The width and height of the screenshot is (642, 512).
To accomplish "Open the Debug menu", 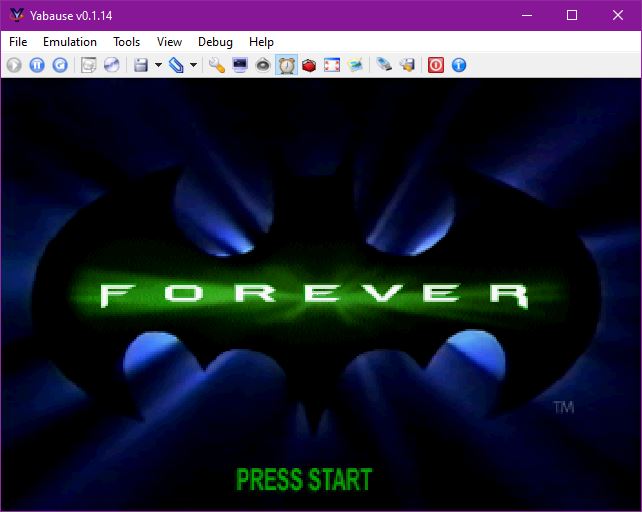I will coord(215,42).
